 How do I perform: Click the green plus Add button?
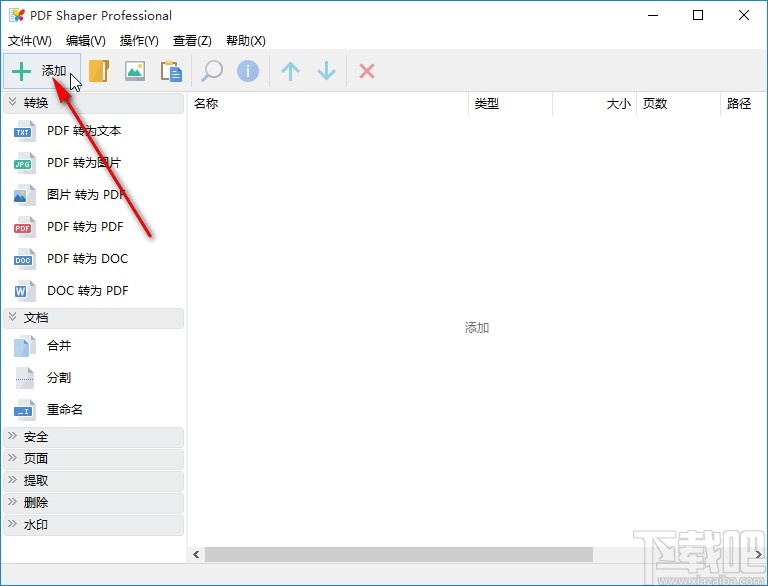coord(42,72)
